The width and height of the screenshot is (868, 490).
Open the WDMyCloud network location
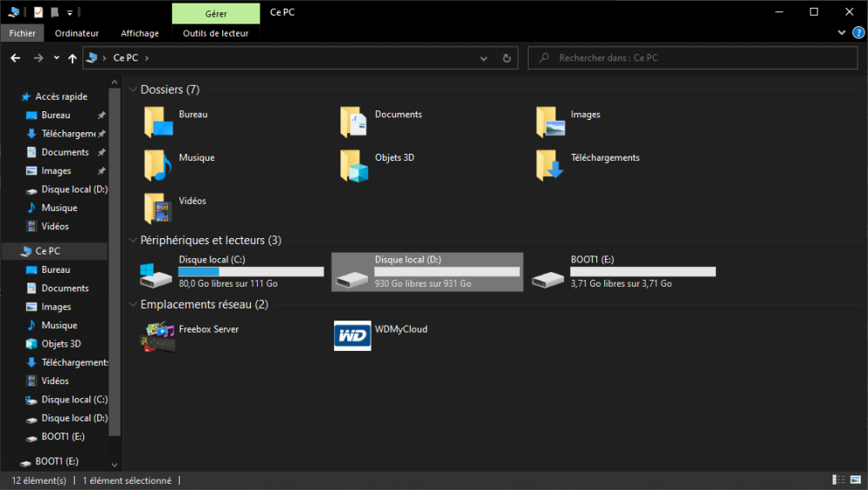pyautogui.click(x=352, y=336)
